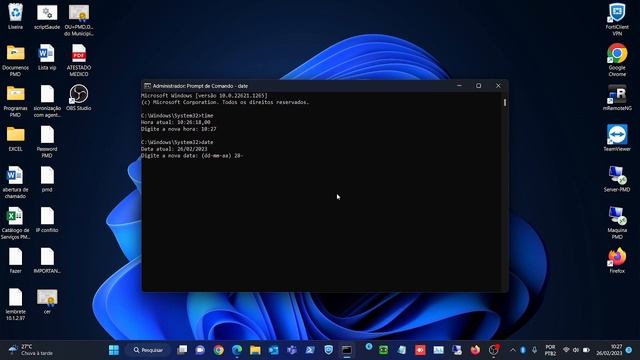Image resolution: width=640 pixels, height=360 pixels.
Task: Launch TeamViewer desktop shortcut
Action: [617, 138]
